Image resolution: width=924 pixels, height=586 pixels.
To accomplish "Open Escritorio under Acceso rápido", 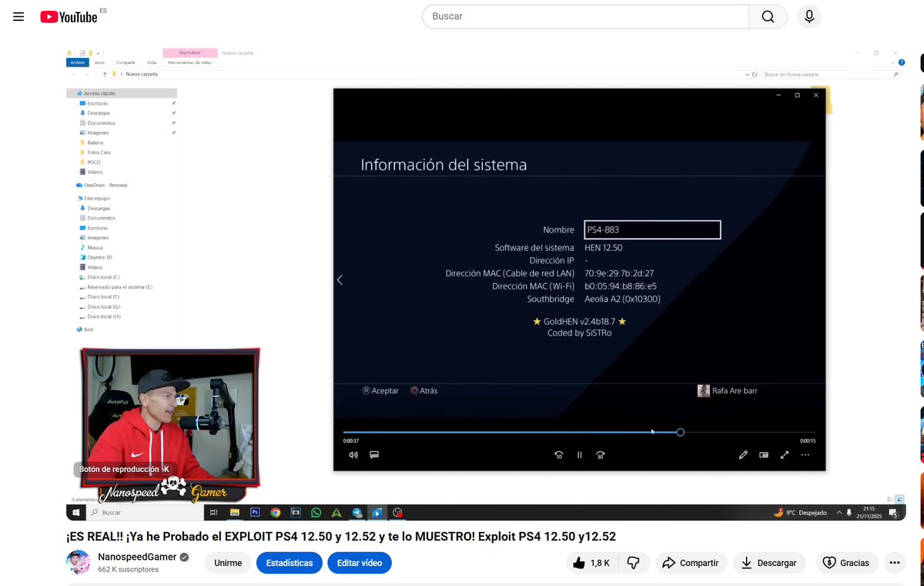I will 97,103.
